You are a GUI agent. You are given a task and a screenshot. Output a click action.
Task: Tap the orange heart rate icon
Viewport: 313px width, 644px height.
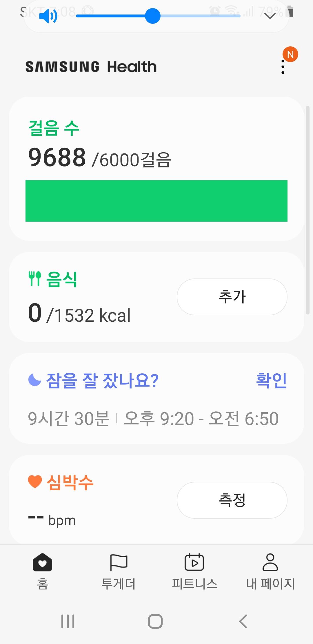point(35,482)
